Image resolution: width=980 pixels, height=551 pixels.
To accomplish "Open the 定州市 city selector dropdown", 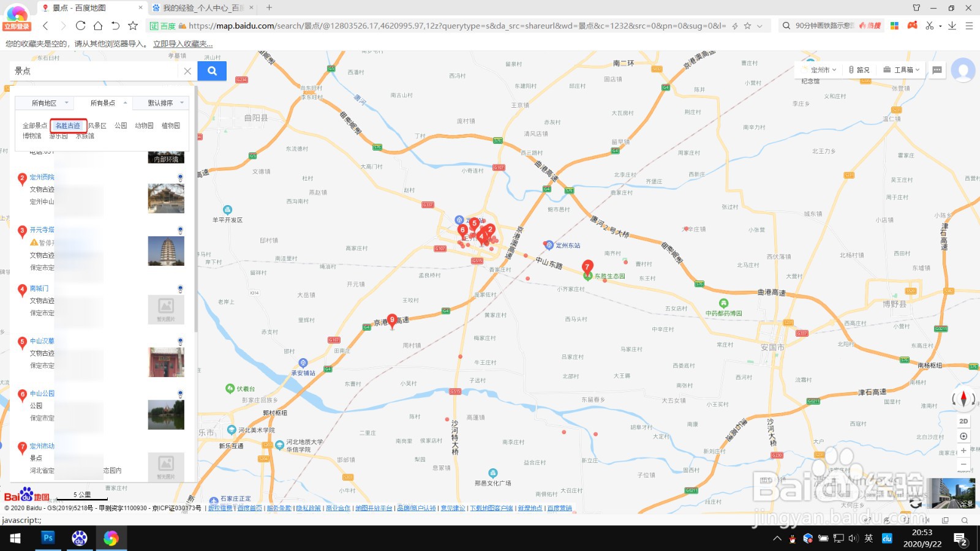I will click(819, 70).
